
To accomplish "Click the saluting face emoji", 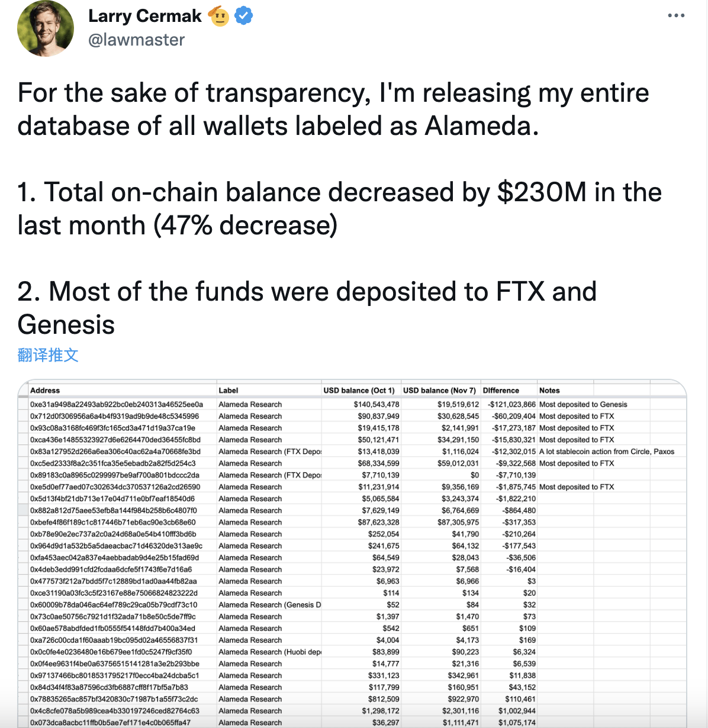I will pyautogui.click(x=219, y=16).
